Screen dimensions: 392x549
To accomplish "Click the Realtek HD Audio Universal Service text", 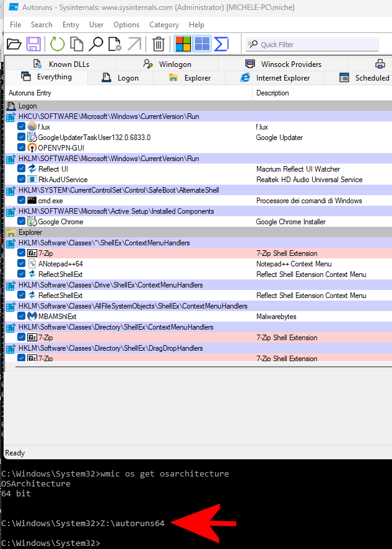I will point(310,179).
